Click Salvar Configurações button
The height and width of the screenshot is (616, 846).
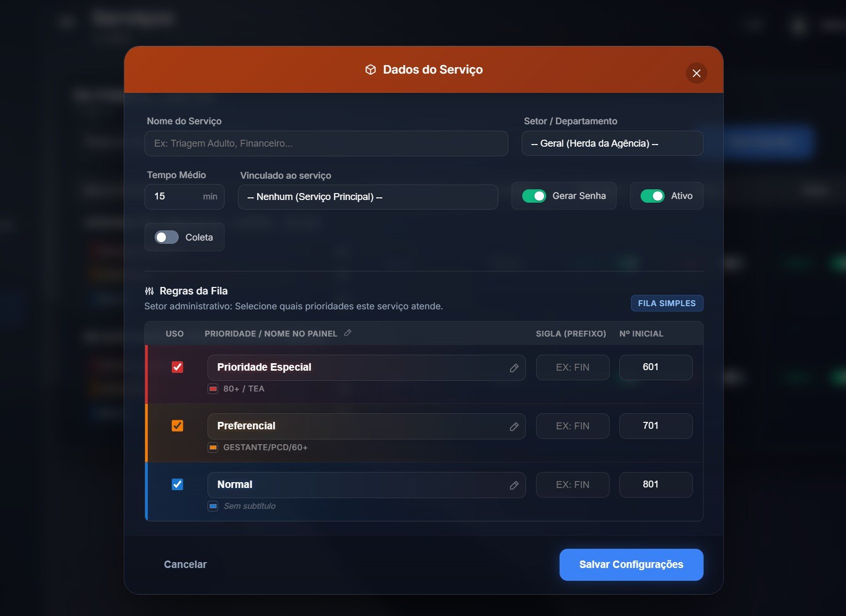click(x=631, y=565)
